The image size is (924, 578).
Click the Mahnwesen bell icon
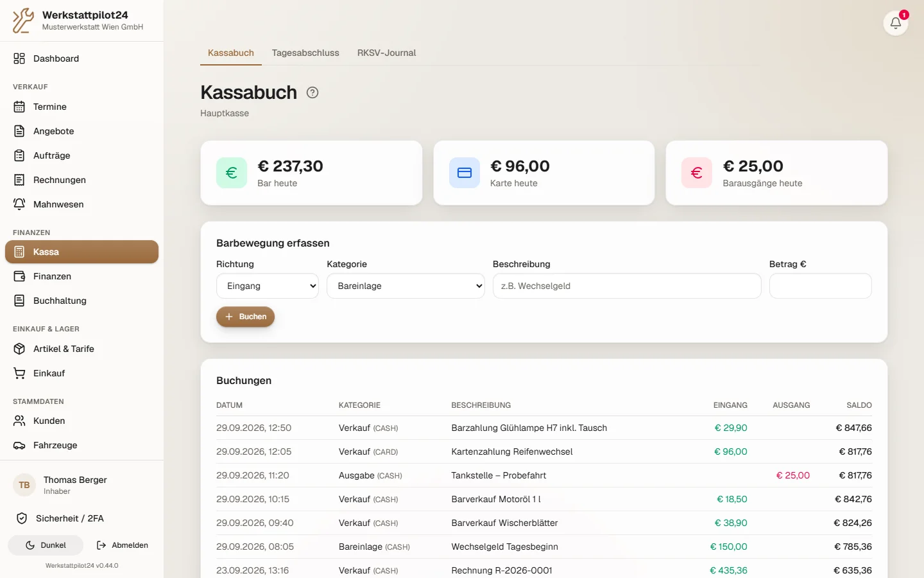pyautogui.click(x=19, y=204)
